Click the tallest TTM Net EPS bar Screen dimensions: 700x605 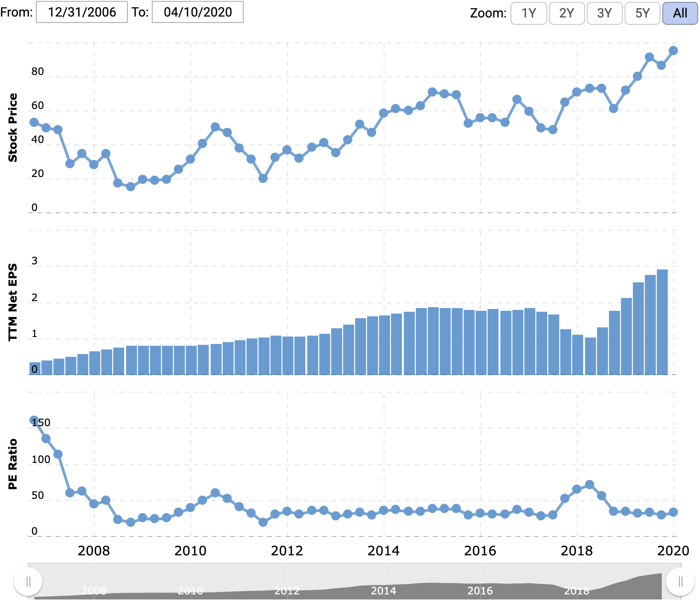(x=662, y=322)
